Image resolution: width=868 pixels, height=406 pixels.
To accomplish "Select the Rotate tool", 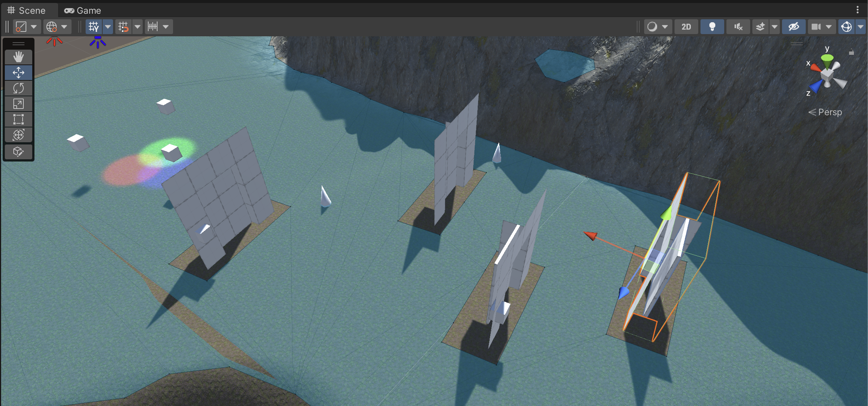I will [x=18, y=88].
